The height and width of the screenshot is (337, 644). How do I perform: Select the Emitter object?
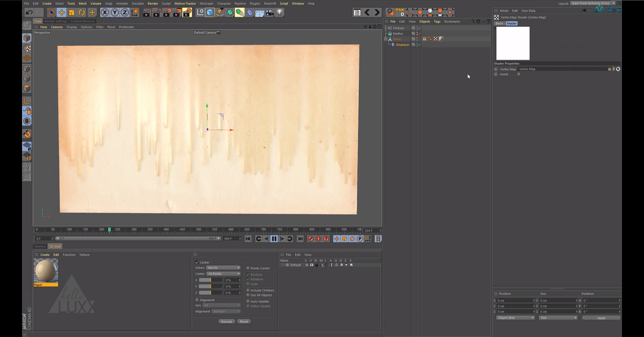tap(398, 33)
